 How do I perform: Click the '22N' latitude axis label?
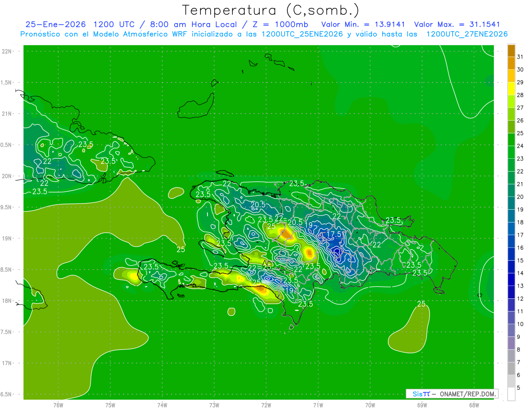[x=8, y=51]
